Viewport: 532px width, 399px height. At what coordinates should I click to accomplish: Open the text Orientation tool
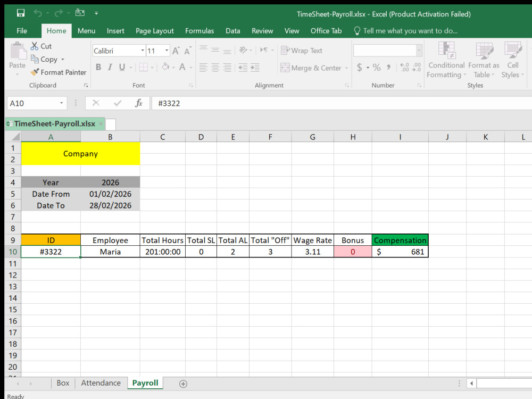pos(243,50)
